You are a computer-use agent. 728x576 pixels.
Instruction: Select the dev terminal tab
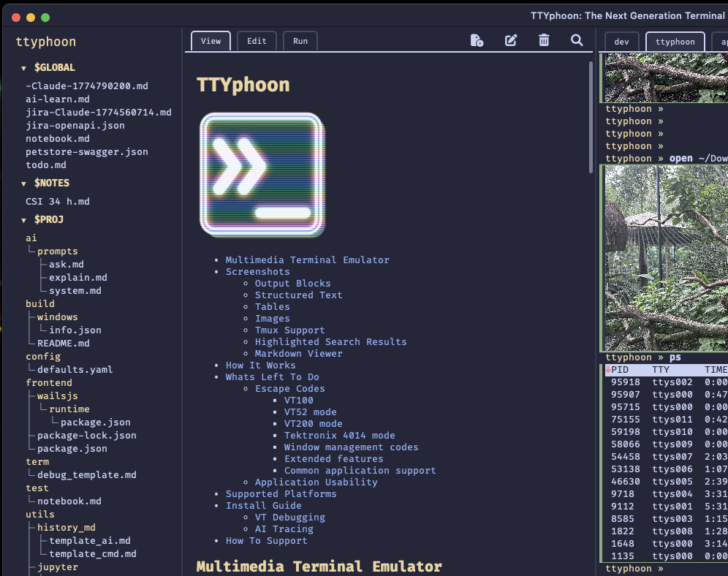click(x=622, y=42)
